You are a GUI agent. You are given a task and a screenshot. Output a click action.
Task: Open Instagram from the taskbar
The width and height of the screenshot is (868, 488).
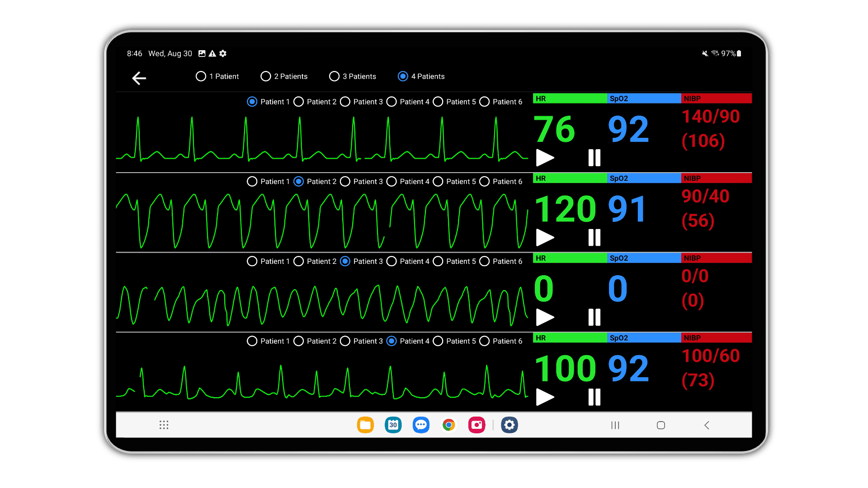click(x=477, y=425)
